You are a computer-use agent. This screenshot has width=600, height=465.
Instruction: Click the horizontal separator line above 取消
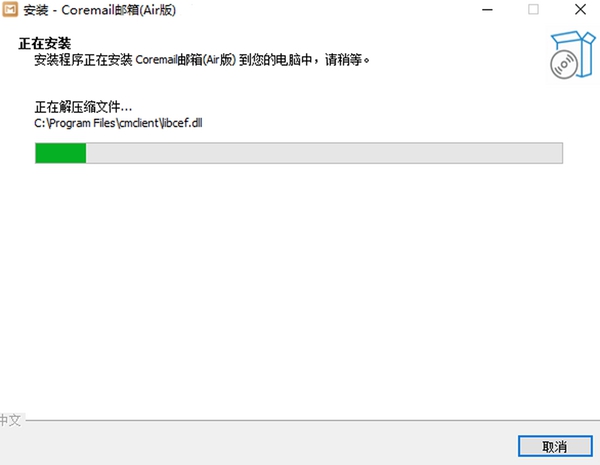click(x=312, y=421)
